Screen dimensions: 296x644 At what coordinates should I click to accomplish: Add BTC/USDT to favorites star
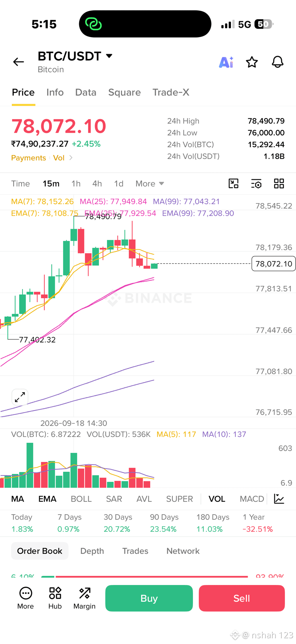coord(252,62)
